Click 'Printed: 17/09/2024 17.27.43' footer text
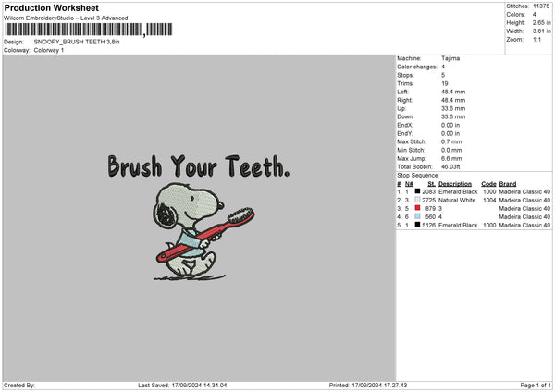 coord(368,386)
